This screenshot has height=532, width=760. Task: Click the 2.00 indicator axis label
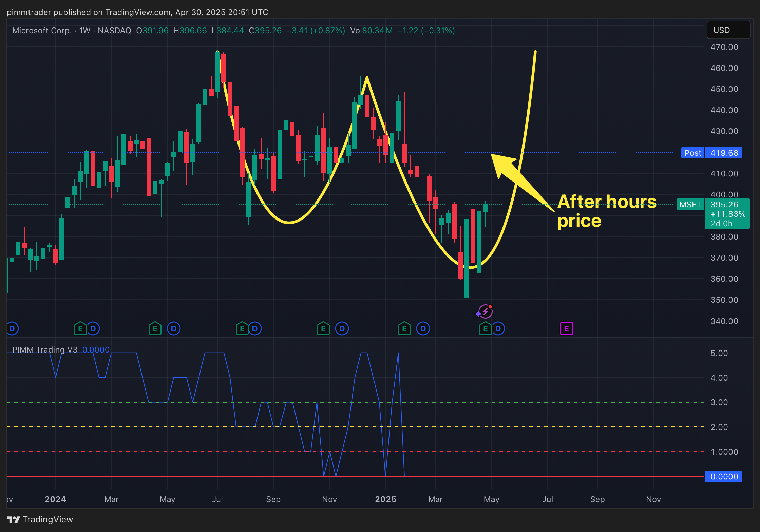click(719, 427)
